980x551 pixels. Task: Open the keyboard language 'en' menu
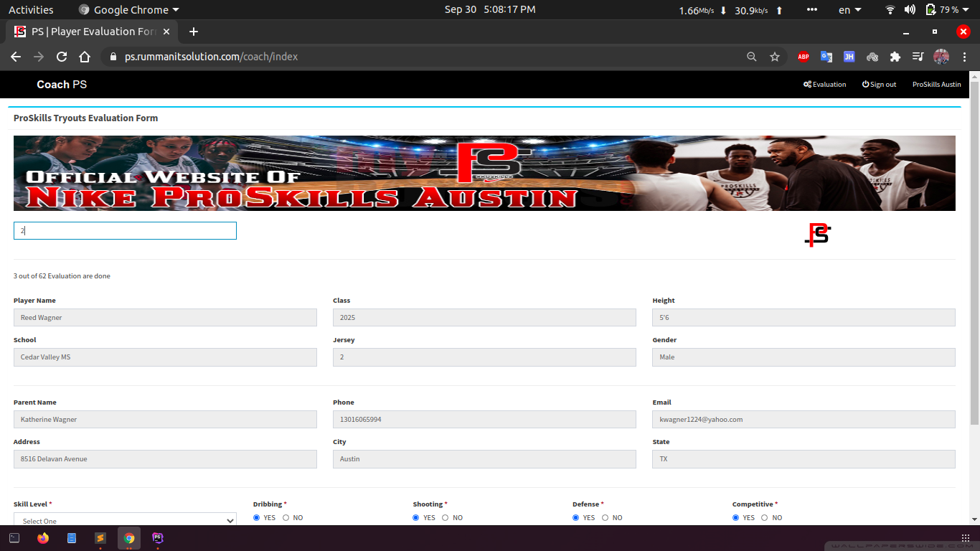[x=849, y=10]
